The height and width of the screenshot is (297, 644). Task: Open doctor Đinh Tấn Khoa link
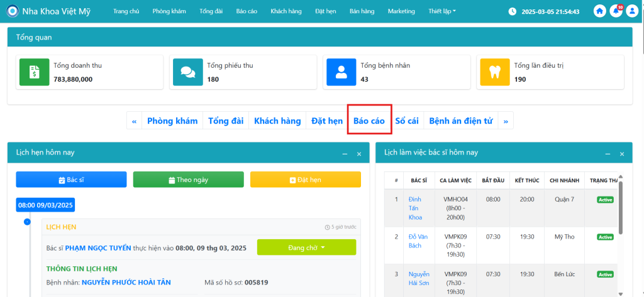pyautogui.click(x=416, y=208)
